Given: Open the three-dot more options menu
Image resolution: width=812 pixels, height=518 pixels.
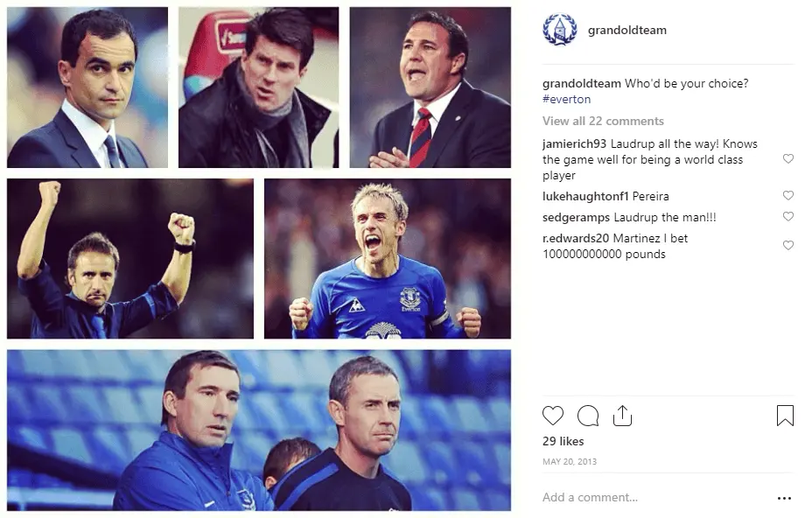Looking at the screenshot, I should click(x=784, y=498).
